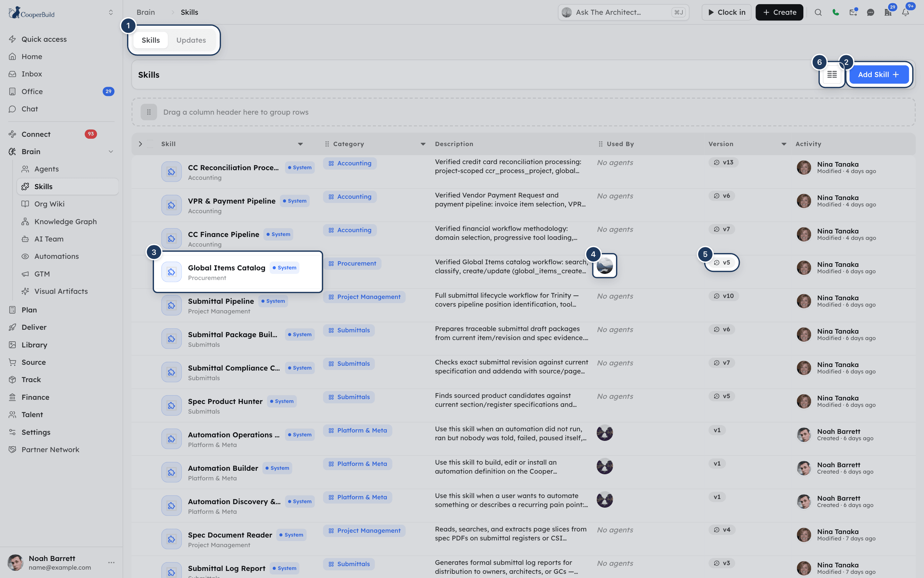Click the Procurement category tag
Image resolution: width=924 pixels, height=578 pixels.
click(352, 263)
